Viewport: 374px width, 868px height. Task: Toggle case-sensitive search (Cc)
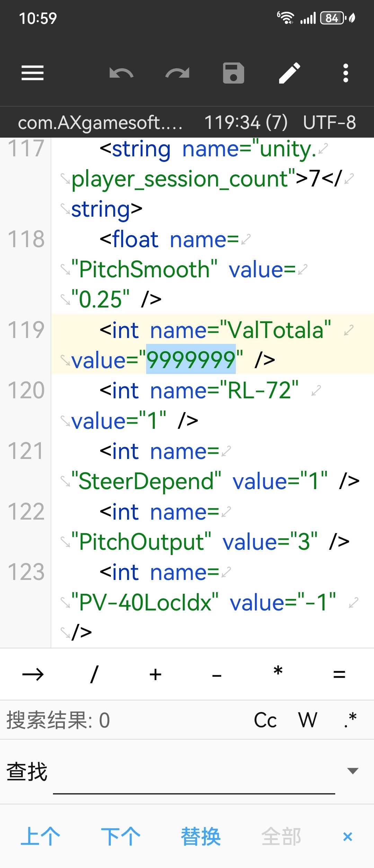pyautogui.click(x=265, y=720)
